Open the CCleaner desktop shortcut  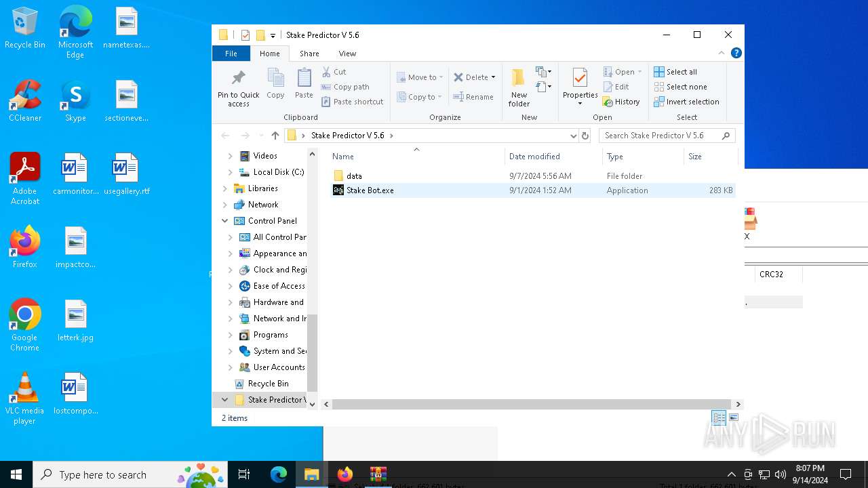[x=25, y=102]
